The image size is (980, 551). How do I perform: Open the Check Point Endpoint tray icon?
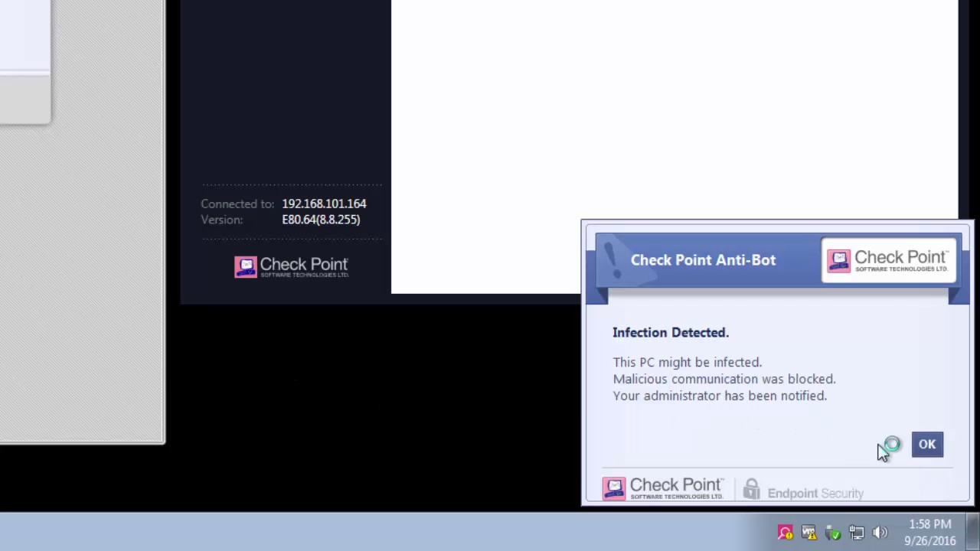pyautogui.click(x=786, y=533)
